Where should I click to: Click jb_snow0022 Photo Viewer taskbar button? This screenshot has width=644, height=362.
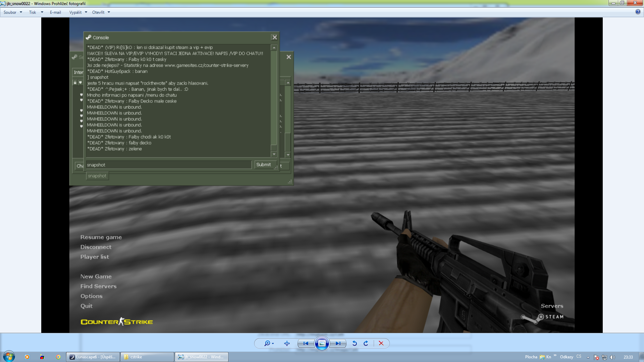click(x=201, y=357)
